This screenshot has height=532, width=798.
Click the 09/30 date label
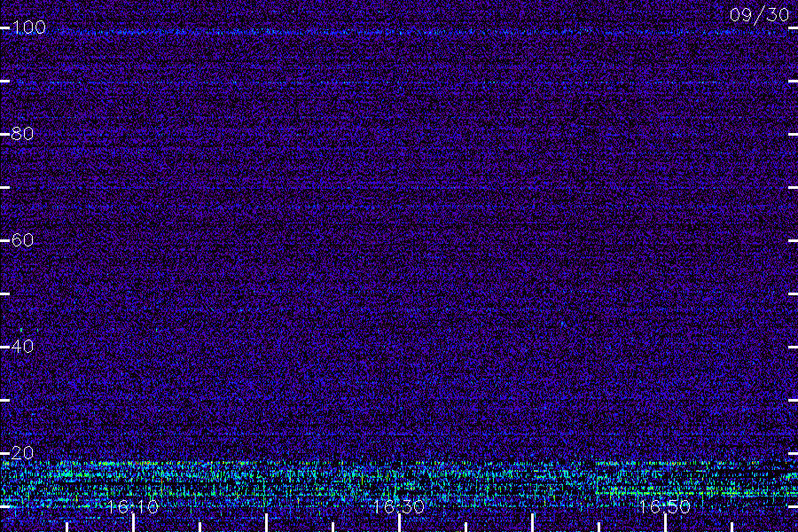click(x=759, y=15)
